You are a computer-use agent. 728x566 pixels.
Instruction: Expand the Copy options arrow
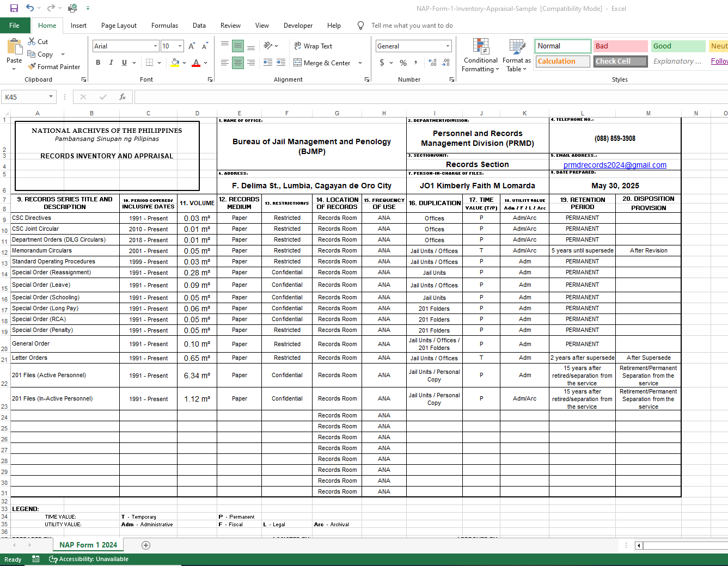63,54
